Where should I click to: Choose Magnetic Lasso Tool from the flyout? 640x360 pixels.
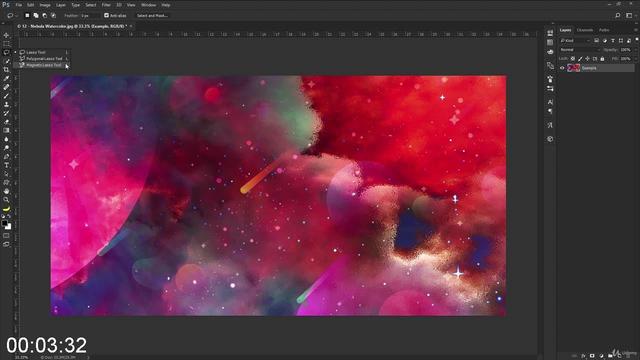[43, 65]
